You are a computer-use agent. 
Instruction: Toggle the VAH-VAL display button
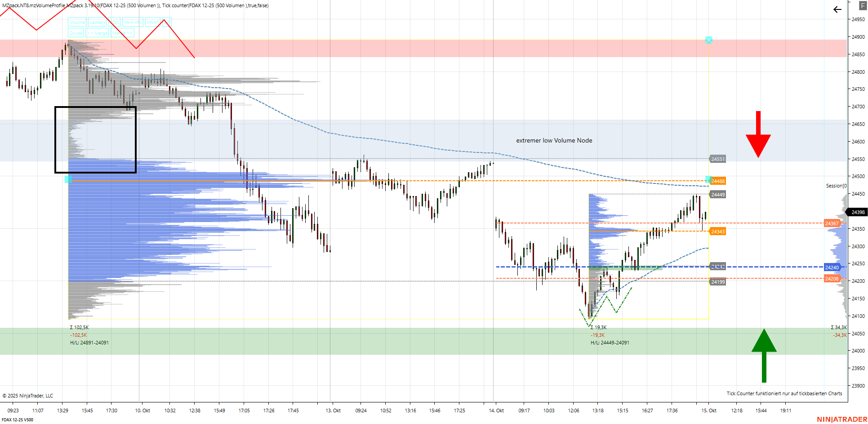pyautogui.click(x=133, y=22)
